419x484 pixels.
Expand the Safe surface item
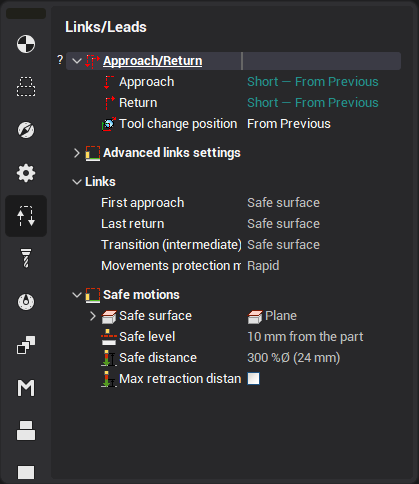coord(93,316)
